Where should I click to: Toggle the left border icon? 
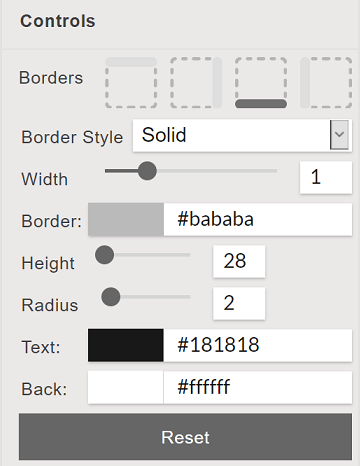click(x=326, y=83)
